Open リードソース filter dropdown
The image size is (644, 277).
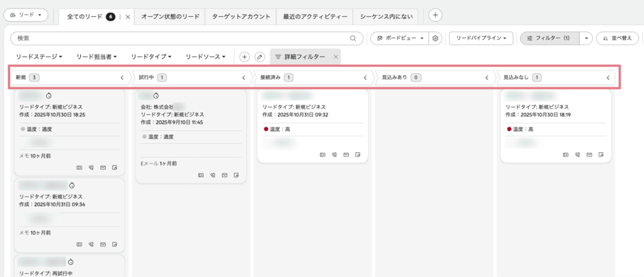click(x=206, y=57)
